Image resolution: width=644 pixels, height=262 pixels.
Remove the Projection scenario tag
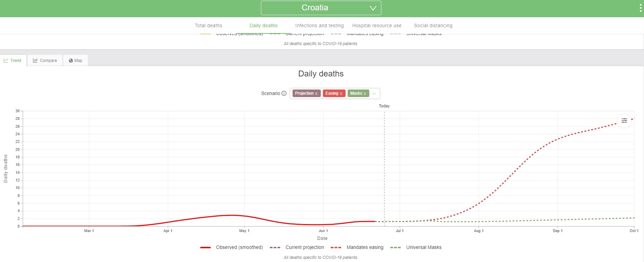[316, 94]
